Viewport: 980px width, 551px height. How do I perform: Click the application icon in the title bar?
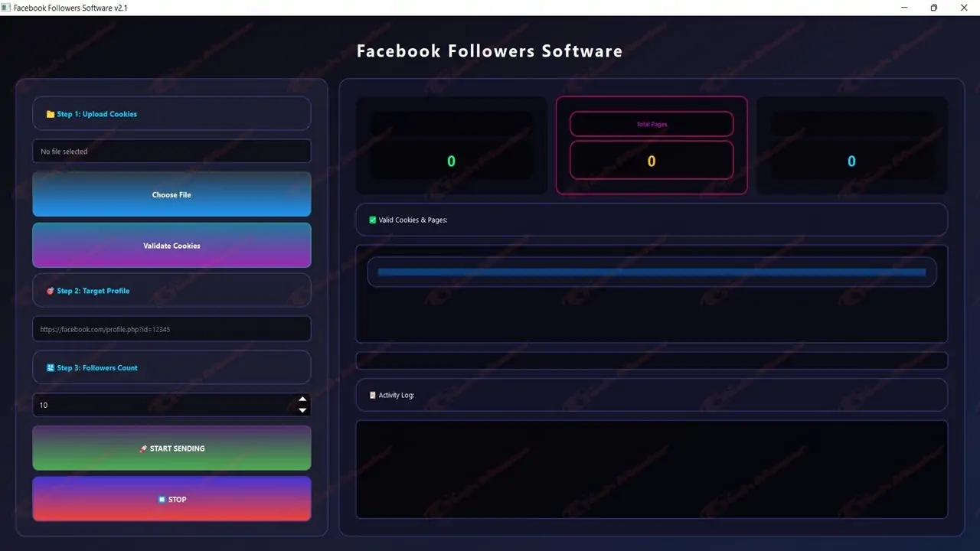[6, 8]
